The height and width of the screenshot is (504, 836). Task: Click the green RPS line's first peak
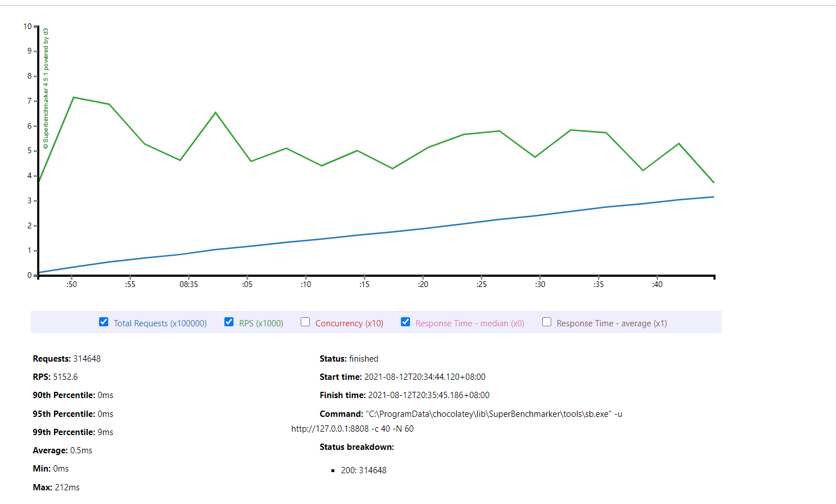coord(73,97)
